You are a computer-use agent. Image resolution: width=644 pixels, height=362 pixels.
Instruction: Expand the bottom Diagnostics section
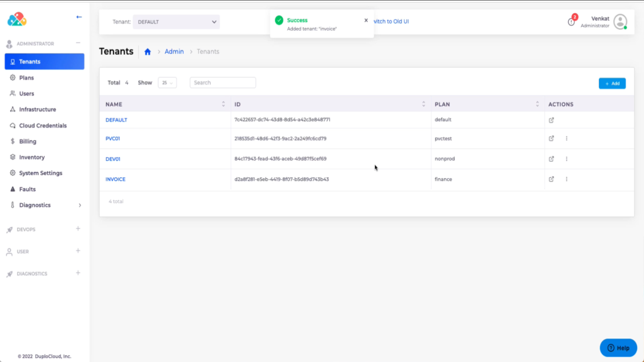pos(78,273)
